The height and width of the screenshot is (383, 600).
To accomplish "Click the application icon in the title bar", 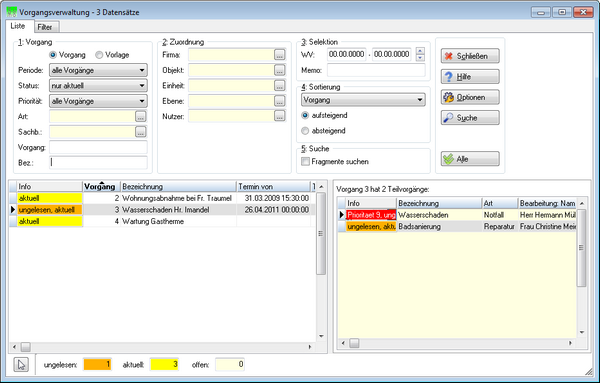I will click(12, 12).
